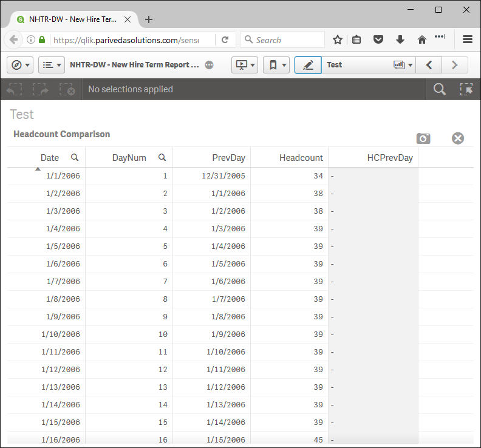Expand the global list menu
The width and height of the screenshot is (481, 448).
[51, 65]
